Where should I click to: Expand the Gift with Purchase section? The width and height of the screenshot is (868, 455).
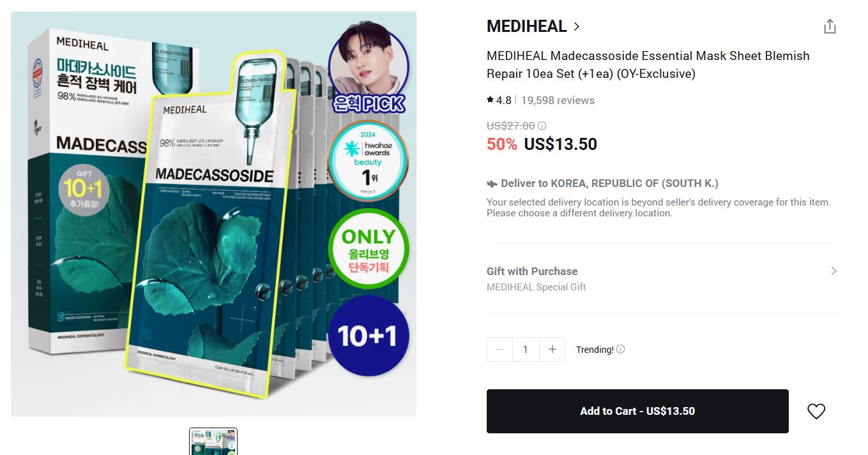pyautogui.click(x=834, y=271)
